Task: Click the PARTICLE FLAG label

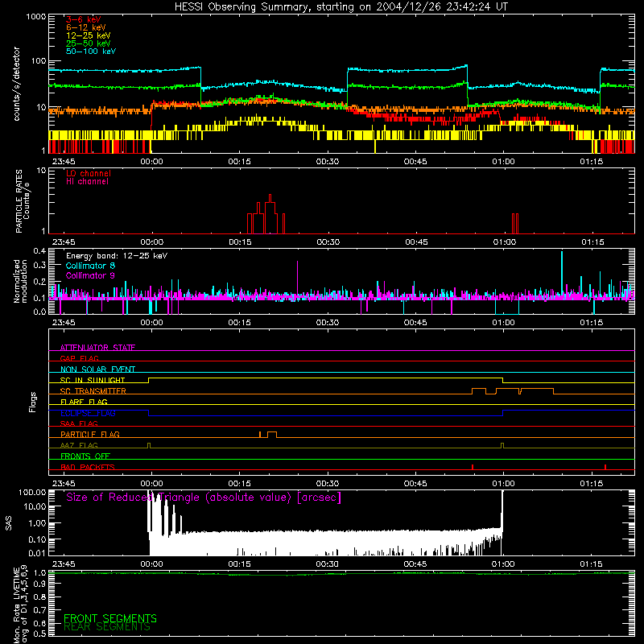Action: (90, 435)
